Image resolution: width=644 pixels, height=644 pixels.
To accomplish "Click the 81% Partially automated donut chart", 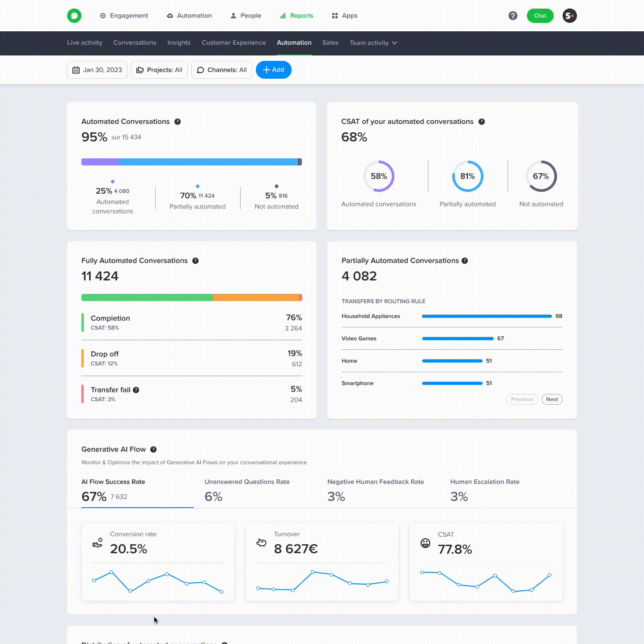I will 468,176.
